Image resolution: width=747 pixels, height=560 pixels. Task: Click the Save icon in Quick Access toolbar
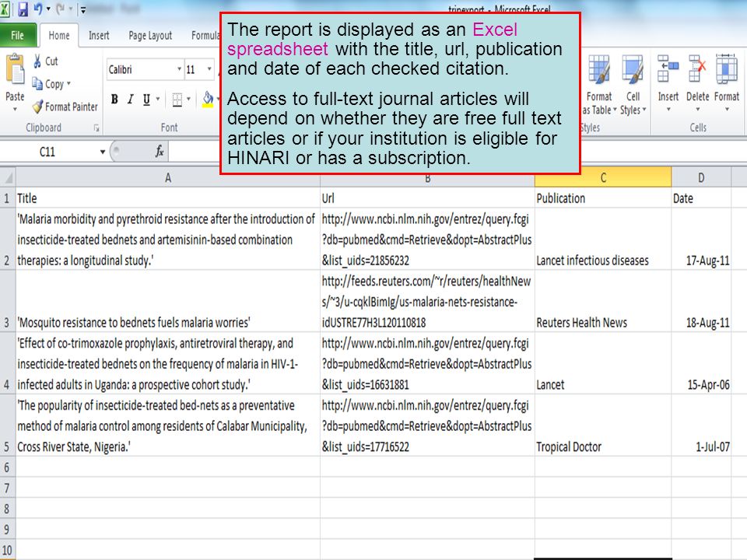point(23,9)
